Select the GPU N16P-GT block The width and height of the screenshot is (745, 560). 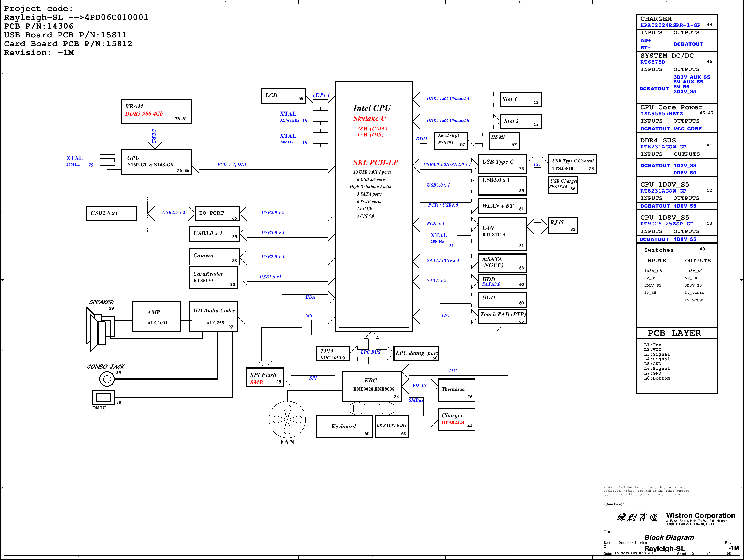point(157,162)
